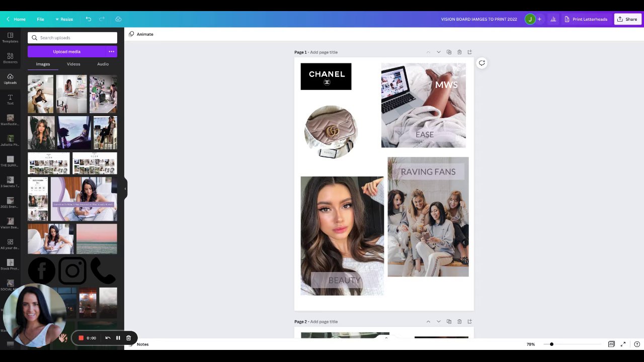Click the zoom slider handle
The image size is (644, 362).
coord(551,344)
